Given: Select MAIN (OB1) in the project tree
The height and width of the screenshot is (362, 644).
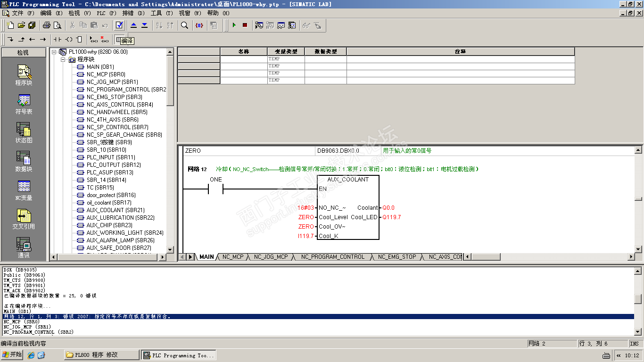Looking at the screenshot, I should (x=100, y=67).
